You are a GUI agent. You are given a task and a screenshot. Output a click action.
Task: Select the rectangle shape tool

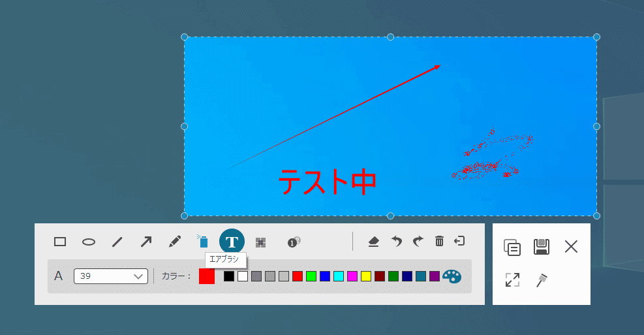click(x=60, y=242)
